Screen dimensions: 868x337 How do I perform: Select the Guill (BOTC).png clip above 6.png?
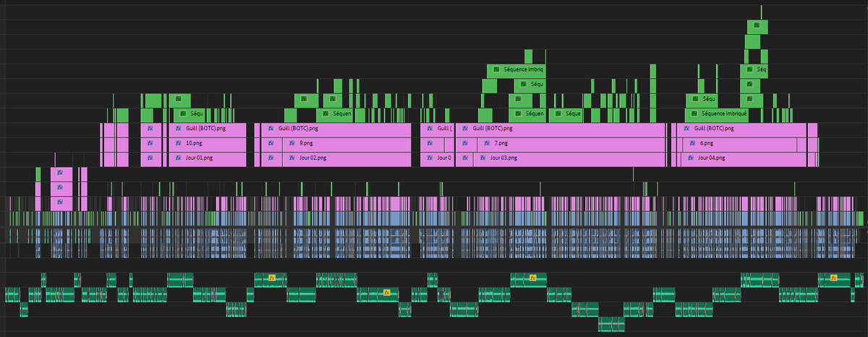741,129
